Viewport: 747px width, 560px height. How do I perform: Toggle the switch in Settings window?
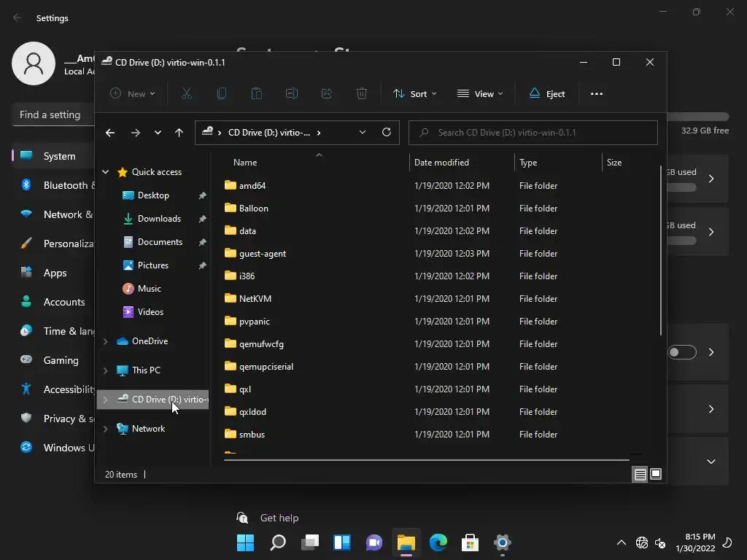click(x=682, y=352)
